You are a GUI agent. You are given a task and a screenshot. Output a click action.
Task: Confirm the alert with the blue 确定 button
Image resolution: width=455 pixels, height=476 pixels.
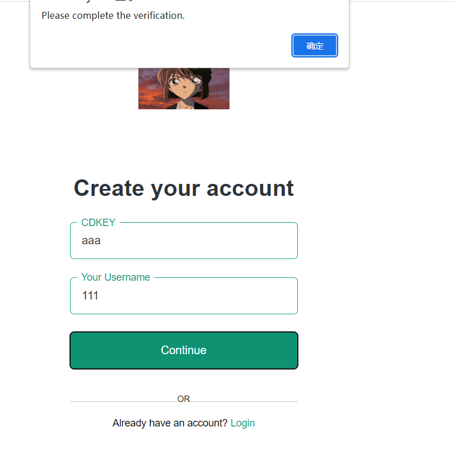314,46
